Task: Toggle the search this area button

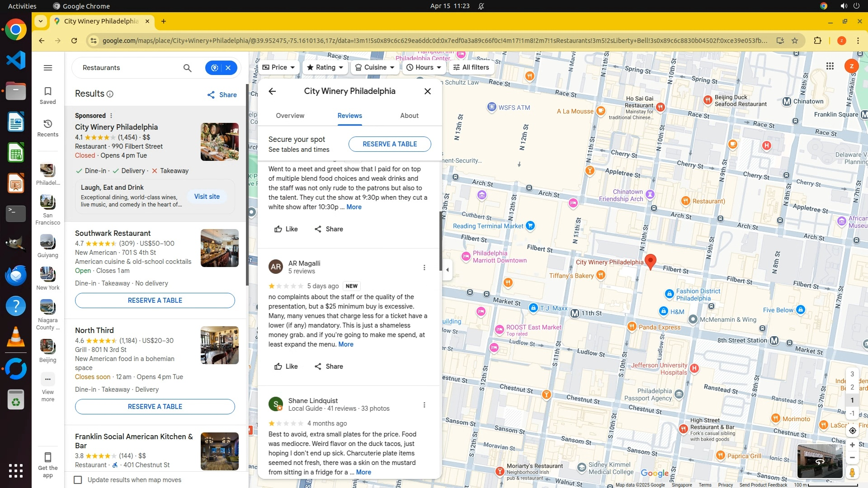Action: pos(215,68)
